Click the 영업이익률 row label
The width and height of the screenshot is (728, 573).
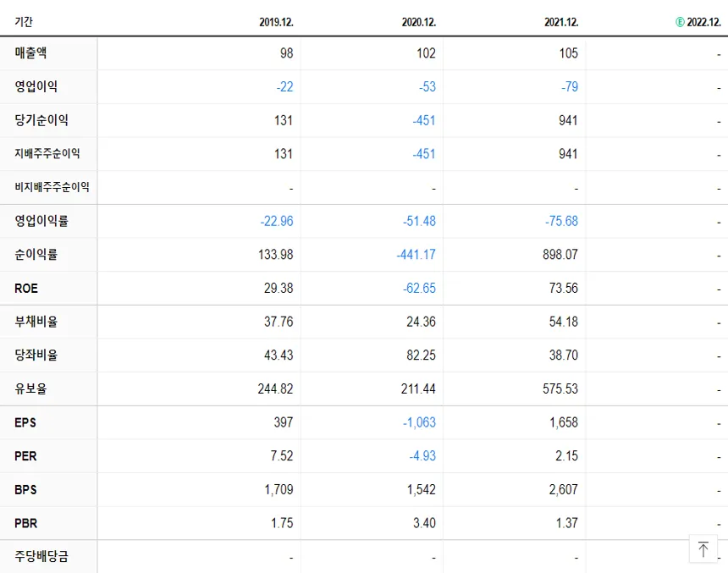click(41, 221)
